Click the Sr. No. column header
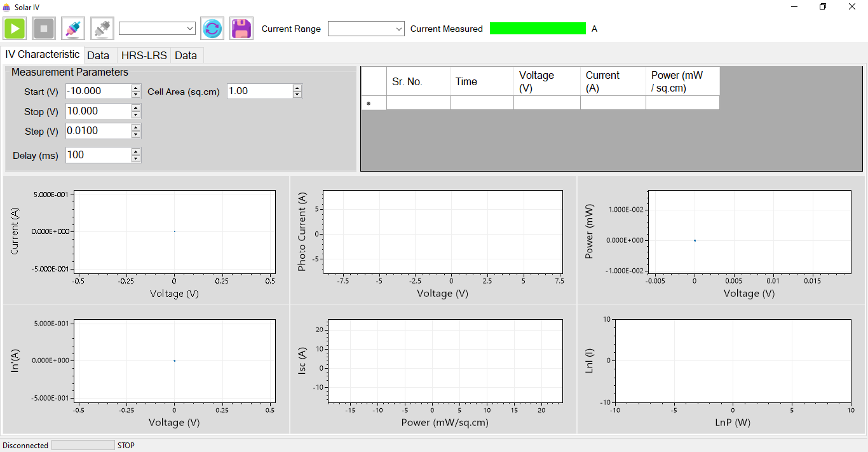Image resolution: width=868 pixels, height=452 pixels. click(x=417, y=81)
